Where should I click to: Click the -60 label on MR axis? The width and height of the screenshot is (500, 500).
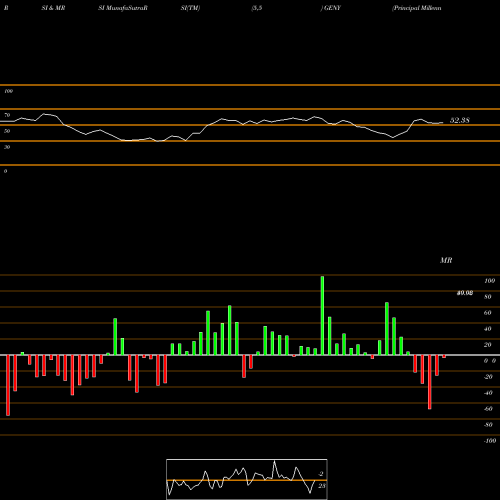coord(488,409)
